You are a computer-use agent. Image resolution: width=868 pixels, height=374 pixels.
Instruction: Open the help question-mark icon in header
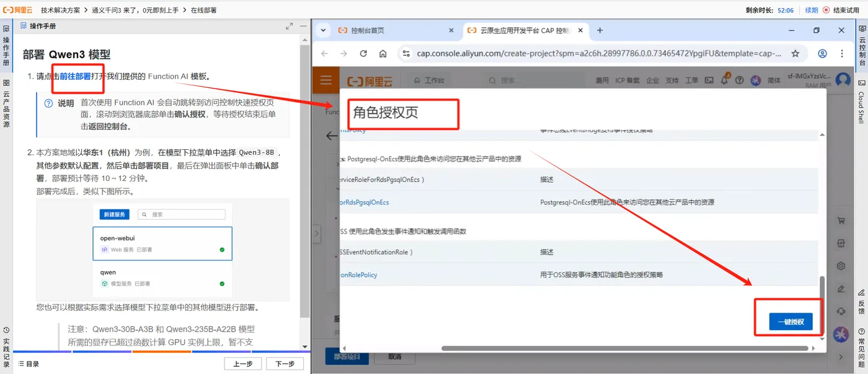pos(739,80)
